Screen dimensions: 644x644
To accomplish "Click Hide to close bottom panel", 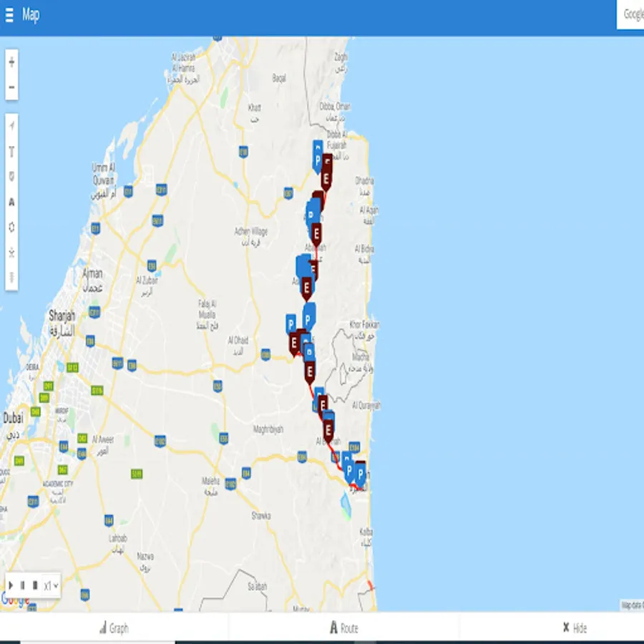I will pos(574,628).
